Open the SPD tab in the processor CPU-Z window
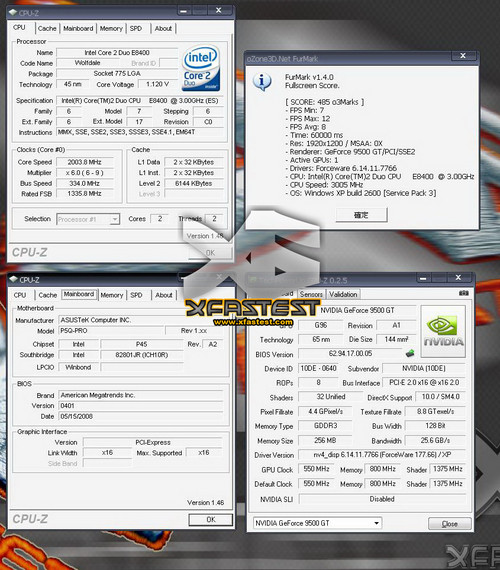Screen dimensions: 500x570 click(x=136, y=28)
